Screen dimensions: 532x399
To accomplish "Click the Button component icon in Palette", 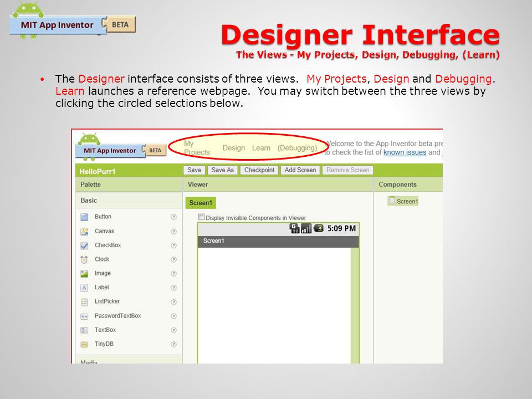I will point(84,217).
